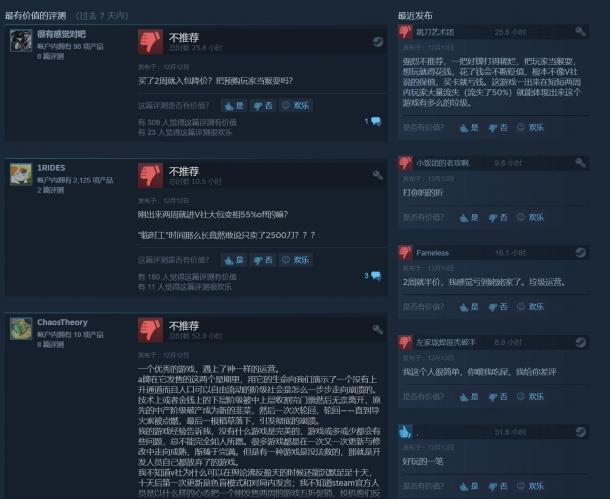Mark 欢乐 (funny) on the first review
Screen dimensions: 610x499
(x=296, y=105)
